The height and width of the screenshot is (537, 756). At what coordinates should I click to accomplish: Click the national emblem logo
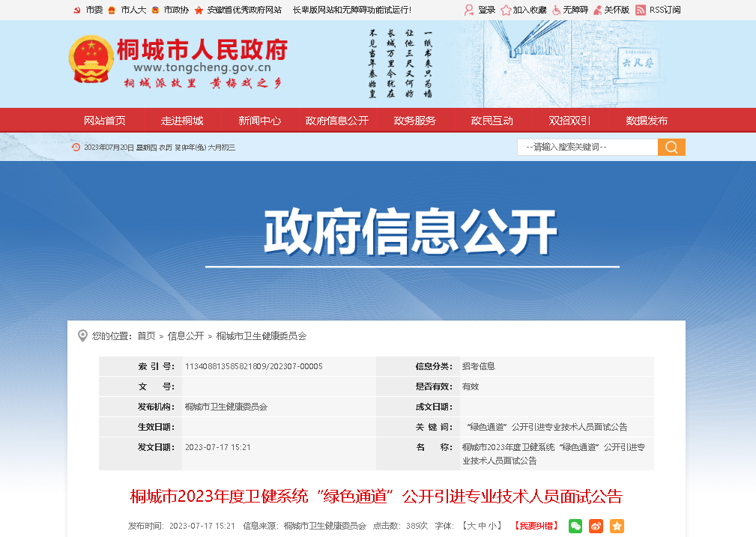(x=91, y=59)
